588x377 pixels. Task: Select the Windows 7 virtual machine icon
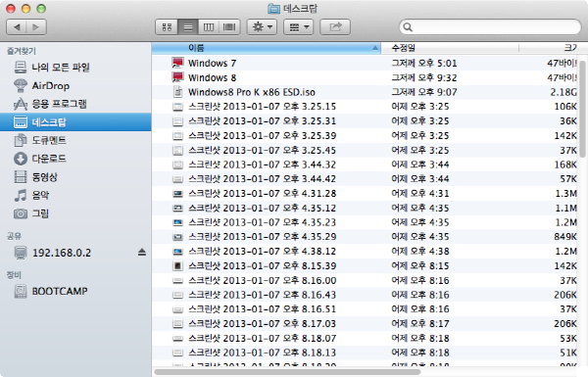[x=177, y=63]
